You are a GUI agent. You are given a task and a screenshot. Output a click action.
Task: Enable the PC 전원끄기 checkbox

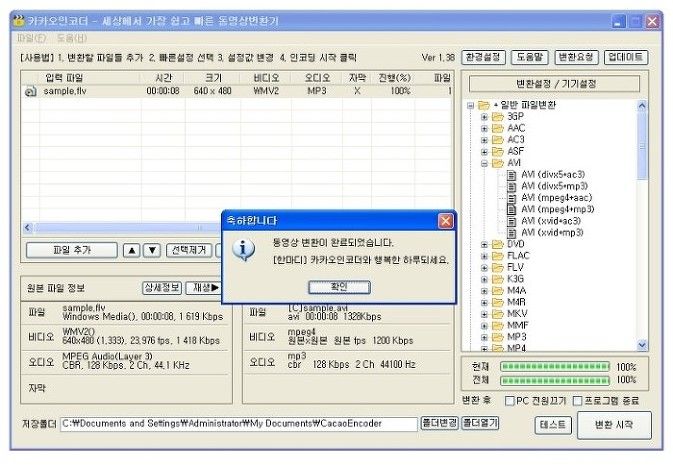pos(509,401)
